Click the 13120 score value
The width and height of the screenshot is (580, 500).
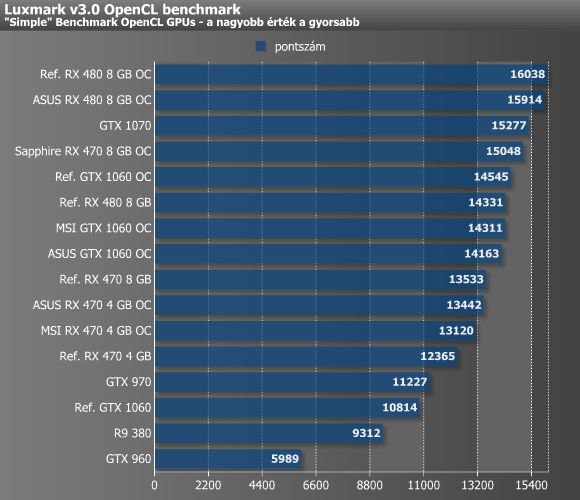[456, 331]
